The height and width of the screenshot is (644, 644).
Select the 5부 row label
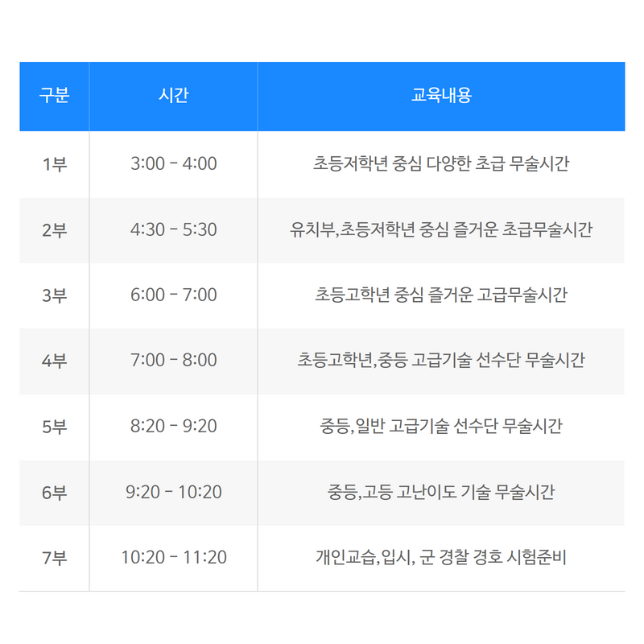(x=54, y=427)
